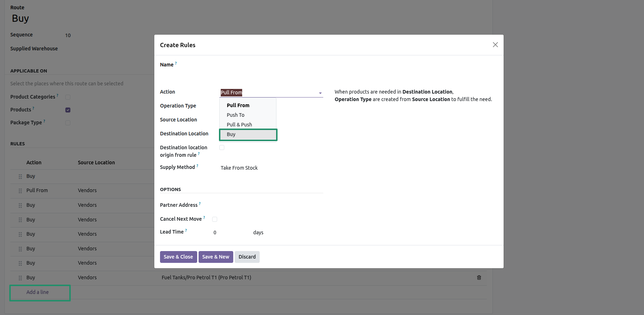Image resolution: width=644 pixels, height=315 pixels.
Task: Choose Pull From in Action list
Action: point(248,105)
